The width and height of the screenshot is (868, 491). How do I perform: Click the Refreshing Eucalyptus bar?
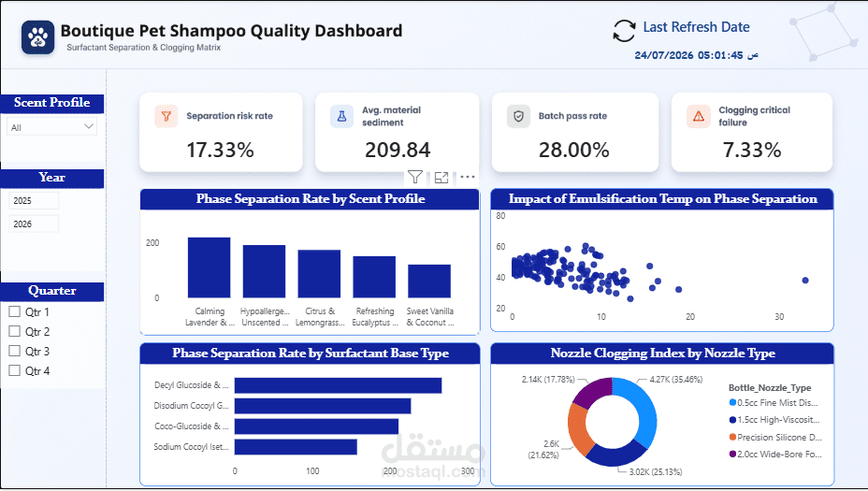(x=374, y=278)
